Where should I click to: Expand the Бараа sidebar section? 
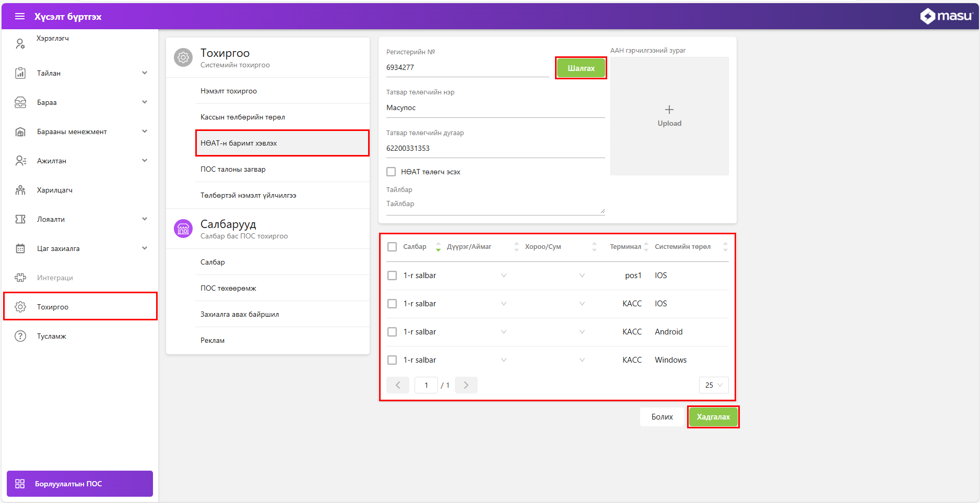pos(145,102)
